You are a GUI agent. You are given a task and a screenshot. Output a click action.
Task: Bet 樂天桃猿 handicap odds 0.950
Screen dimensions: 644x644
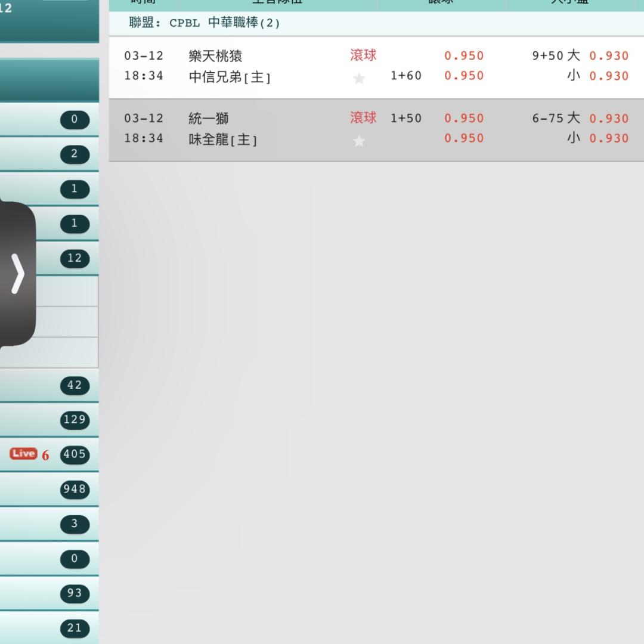pos(464,55)
